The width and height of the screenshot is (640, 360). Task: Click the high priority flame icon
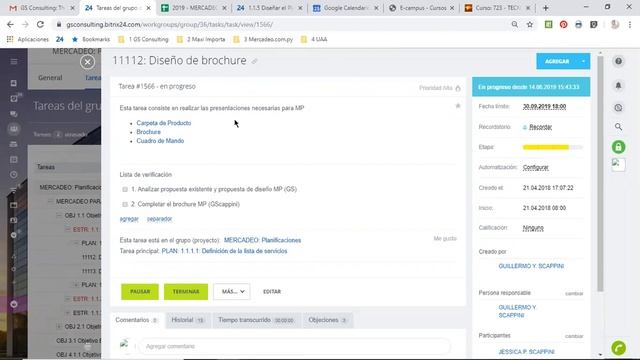[x=458, y=88]
